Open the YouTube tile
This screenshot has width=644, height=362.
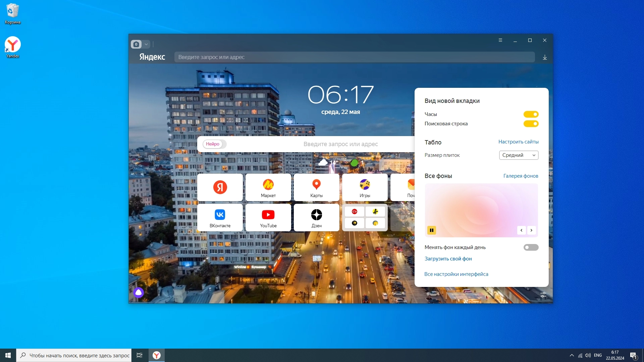(268, 217)
